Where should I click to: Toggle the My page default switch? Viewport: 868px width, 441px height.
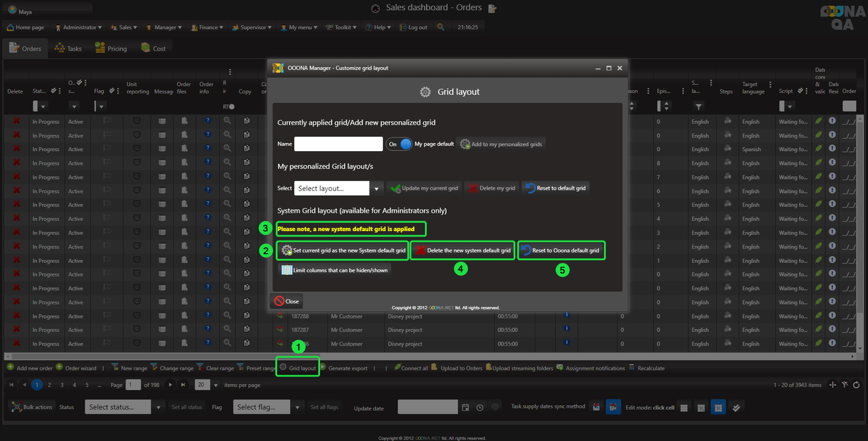click(x=399, y=144)
